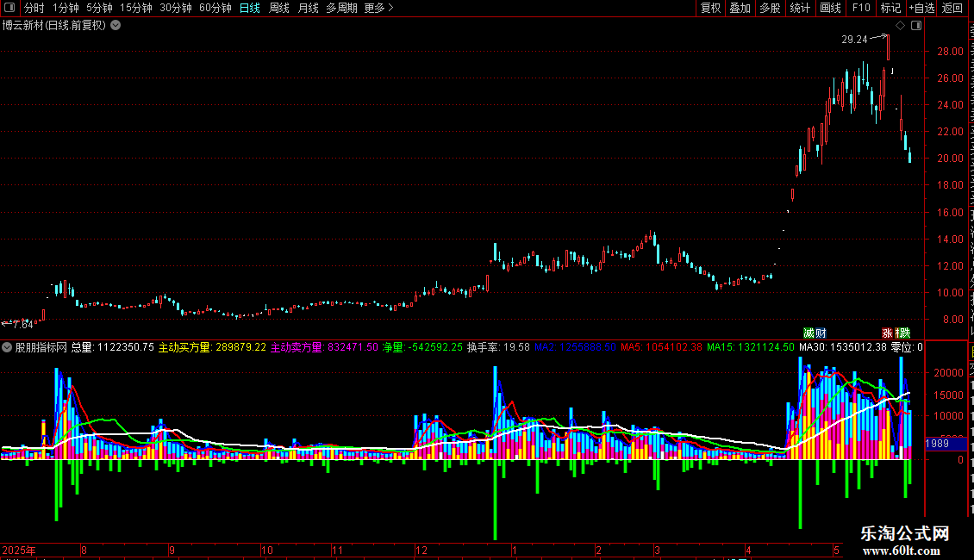Click month 9 on the time axis
The width and height of the screenshot is (974, 560).
click(172, 551)
